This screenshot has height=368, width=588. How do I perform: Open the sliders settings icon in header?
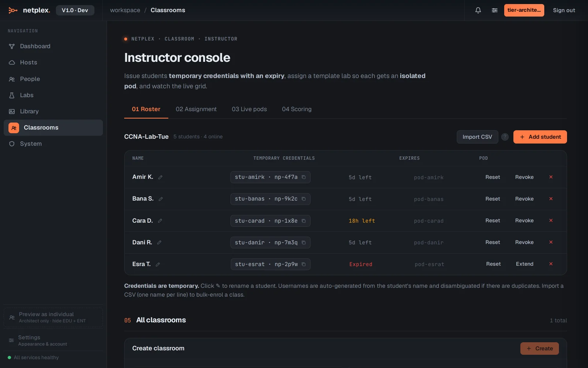495,10
